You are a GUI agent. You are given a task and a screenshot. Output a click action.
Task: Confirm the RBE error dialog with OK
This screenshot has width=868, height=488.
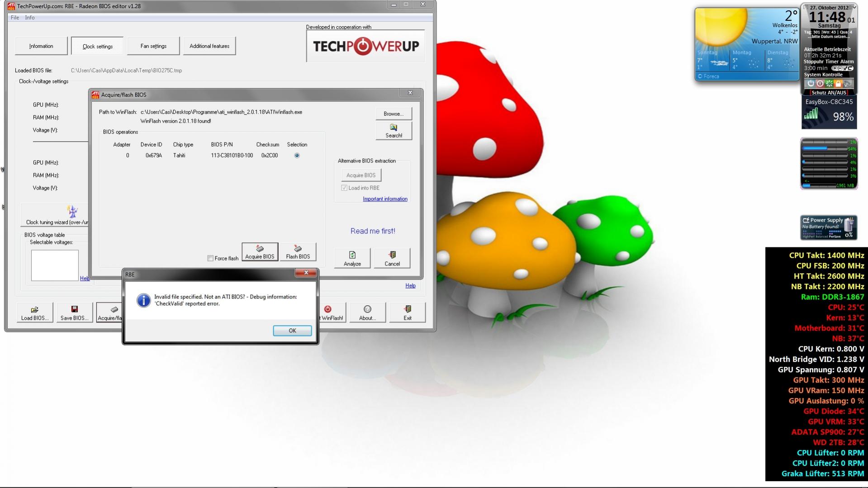[x=292, y=331]
